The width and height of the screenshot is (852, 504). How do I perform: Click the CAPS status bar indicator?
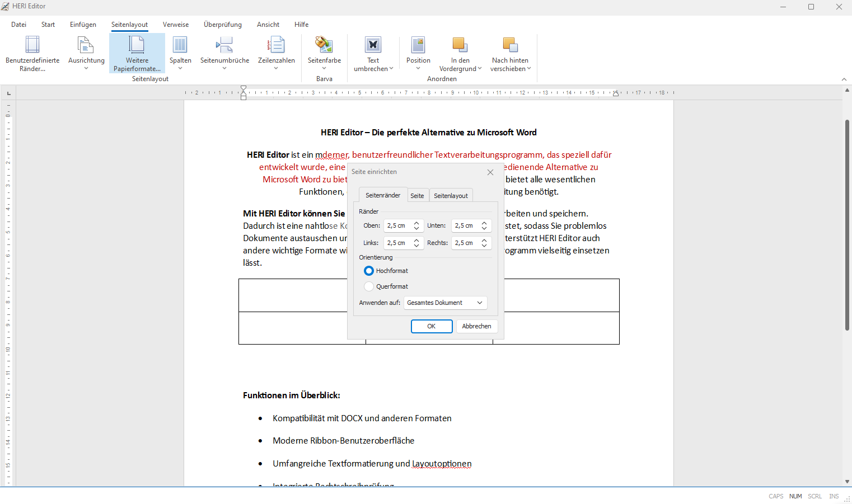(776, 496)
